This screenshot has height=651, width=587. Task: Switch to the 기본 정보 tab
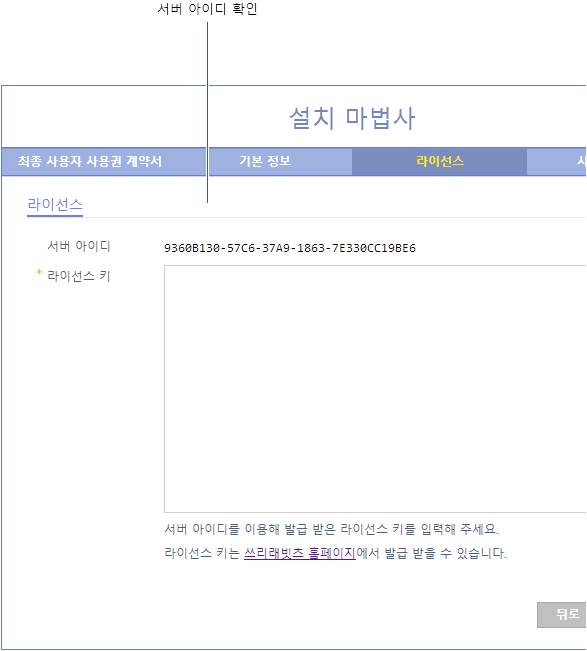[265, 161]
